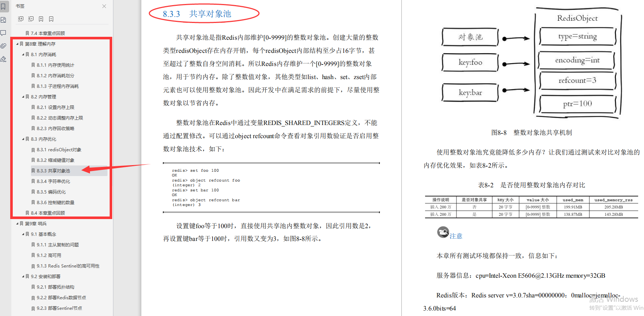Click the 205.28MB table cell
The height and width of the screenshot is (316, 644).
pyautogui.click(x=613, y=207)
